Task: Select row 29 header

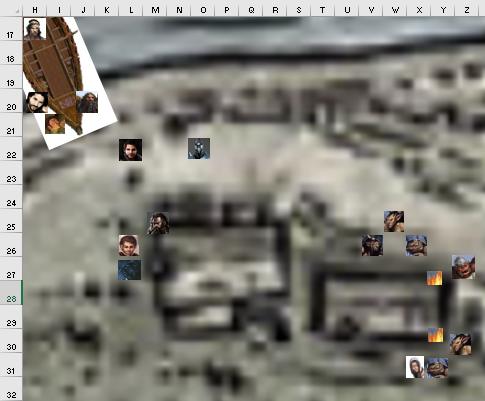Action: (x=11, y=317)
